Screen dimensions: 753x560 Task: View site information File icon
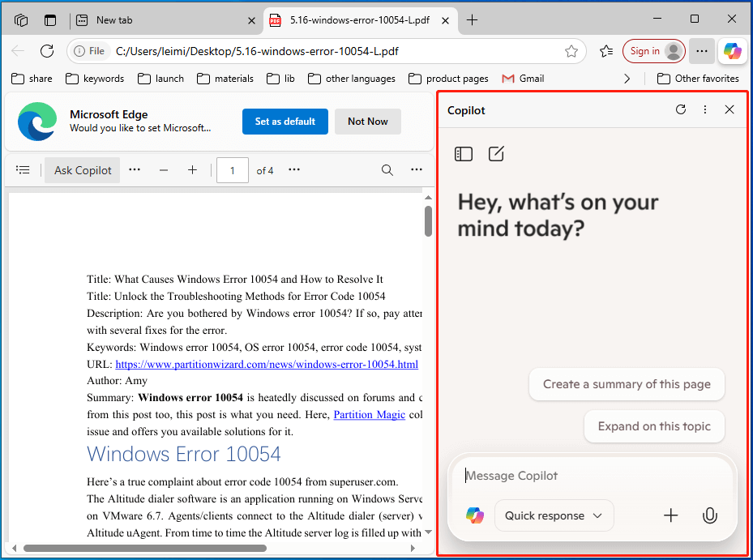[x=89, y=51]
